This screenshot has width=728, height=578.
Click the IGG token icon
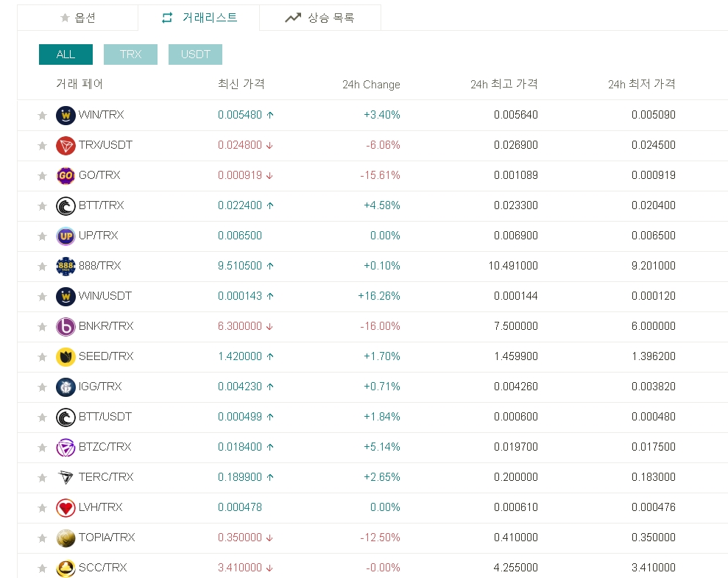66,387
